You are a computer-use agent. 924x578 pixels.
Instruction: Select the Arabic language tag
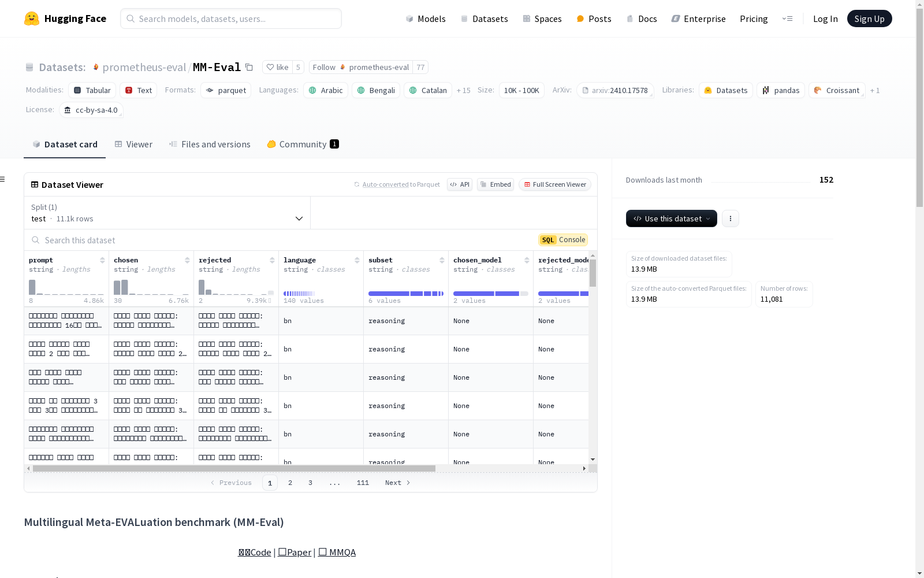[326, 90]
